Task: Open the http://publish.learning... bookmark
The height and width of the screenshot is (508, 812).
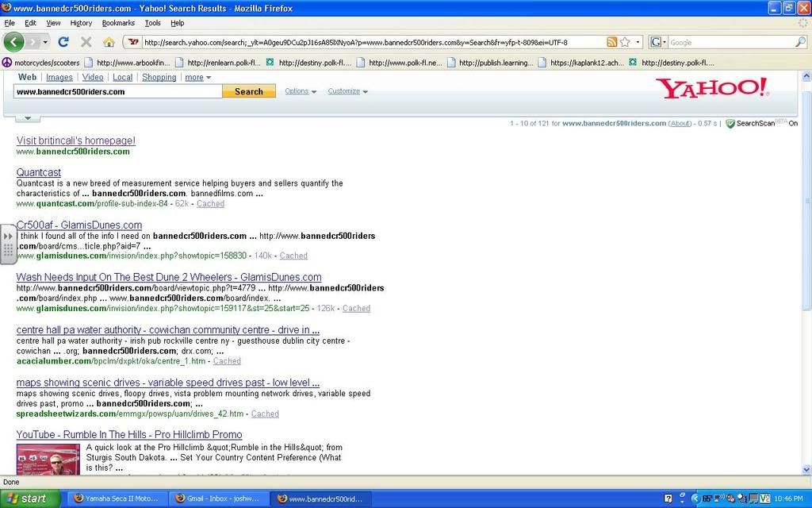Action: (490, 63)
